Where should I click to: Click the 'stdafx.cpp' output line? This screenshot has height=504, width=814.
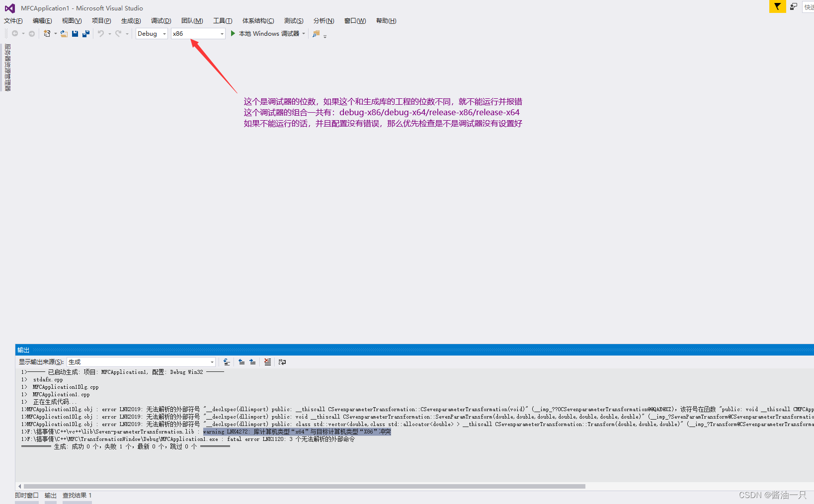pos(48,380)
